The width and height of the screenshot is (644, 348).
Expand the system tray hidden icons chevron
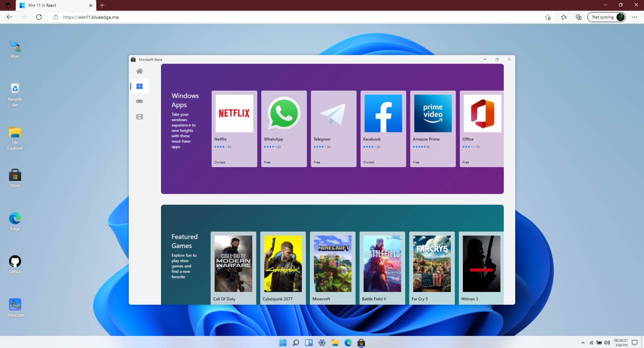click(x=583, y=343)
